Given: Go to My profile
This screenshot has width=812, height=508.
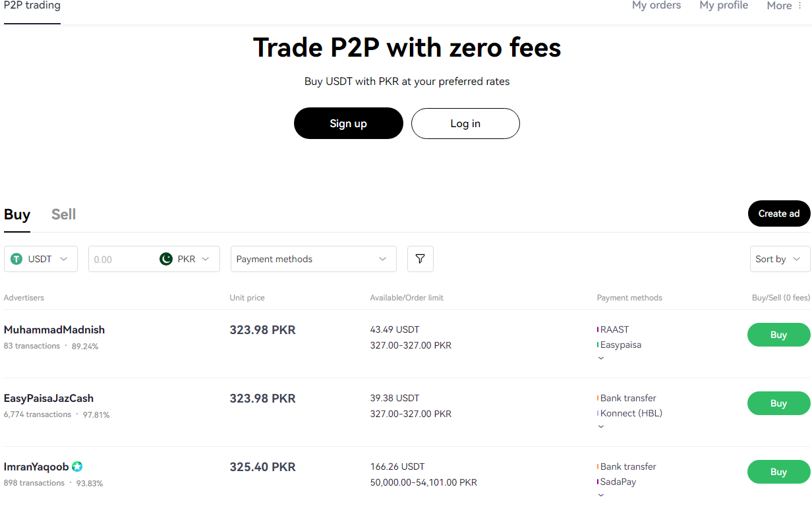Looking at the screenshot, I should (x=724, y=5).
